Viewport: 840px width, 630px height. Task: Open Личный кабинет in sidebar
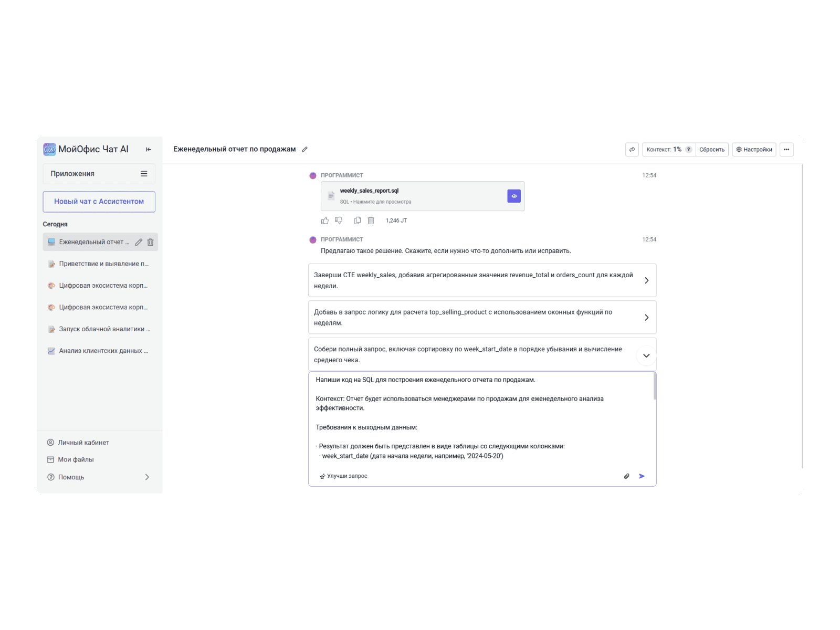pyautogui.click(x=83, y=443)
